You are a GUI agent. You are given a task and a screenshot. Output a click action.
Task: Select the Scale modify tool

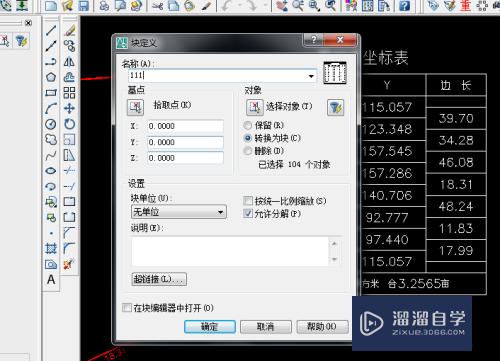click(x=69, y=139)
